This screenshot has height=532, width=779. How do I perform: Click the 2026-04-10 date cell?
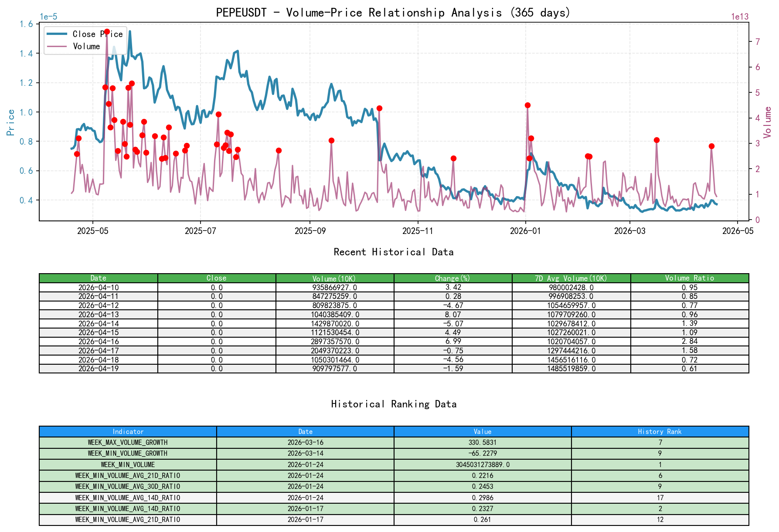[99, 288]
